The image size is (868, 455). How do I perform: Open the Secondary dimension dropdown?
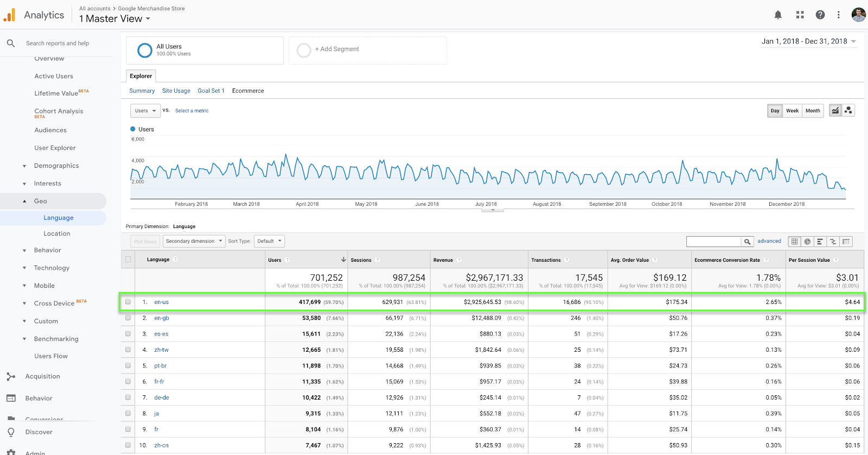194,241
